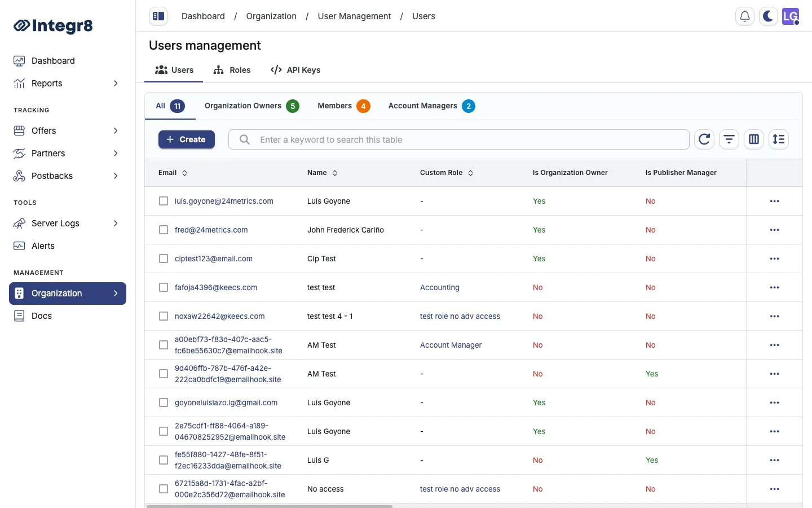Select the Account Managers filter tab
This screenshot has height=508, width=812.
431,106
